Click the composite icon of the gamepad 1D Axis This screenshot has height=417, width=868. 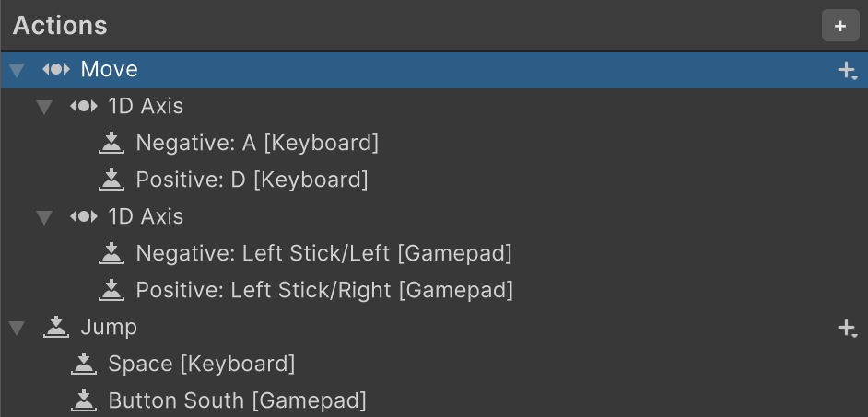click(84, 217)
